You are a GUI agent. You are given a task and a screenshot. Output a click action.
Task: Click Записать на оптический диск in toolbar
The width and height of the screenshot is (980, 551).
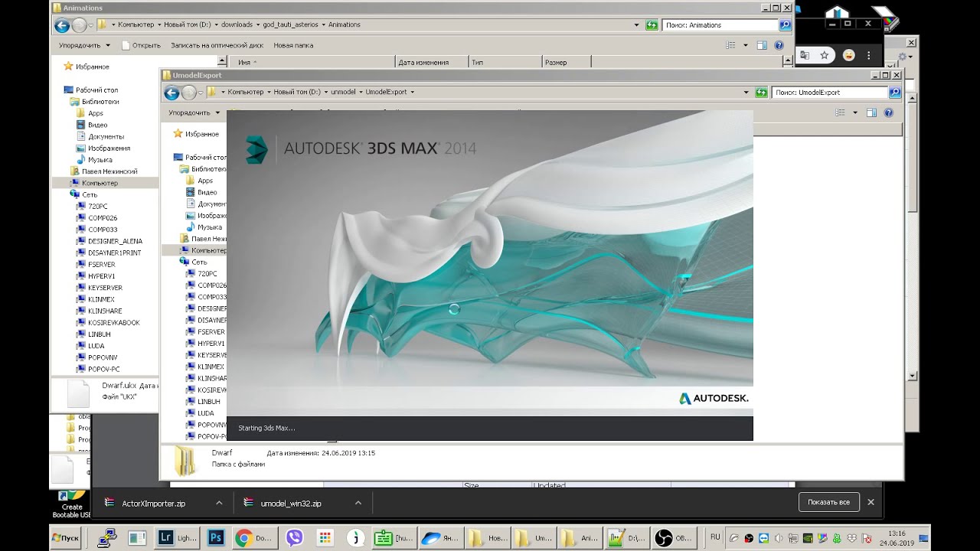coord(217,45)
